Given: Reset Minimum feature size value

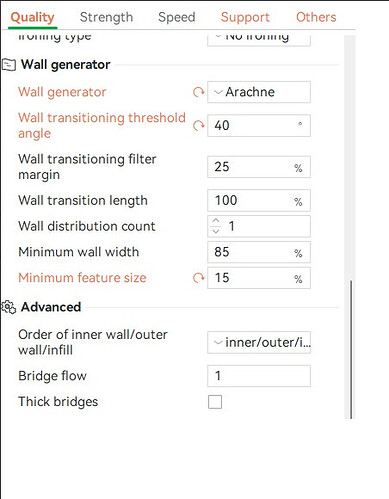Looking at the screenshot, I should click(199, 278).
